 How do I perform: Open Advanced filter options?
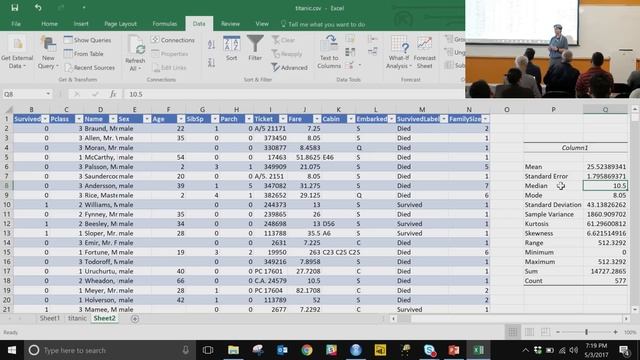coord(289,67)
